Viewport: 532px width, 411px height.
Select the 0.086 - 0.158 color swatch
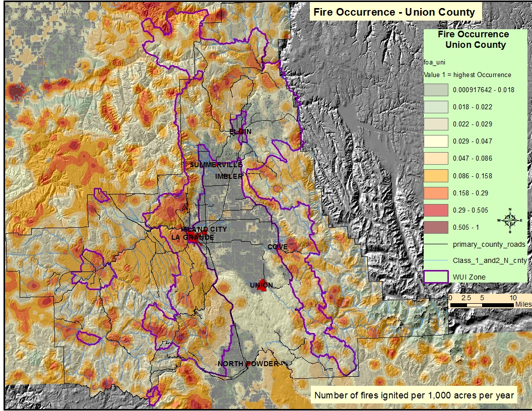point(436,176)
